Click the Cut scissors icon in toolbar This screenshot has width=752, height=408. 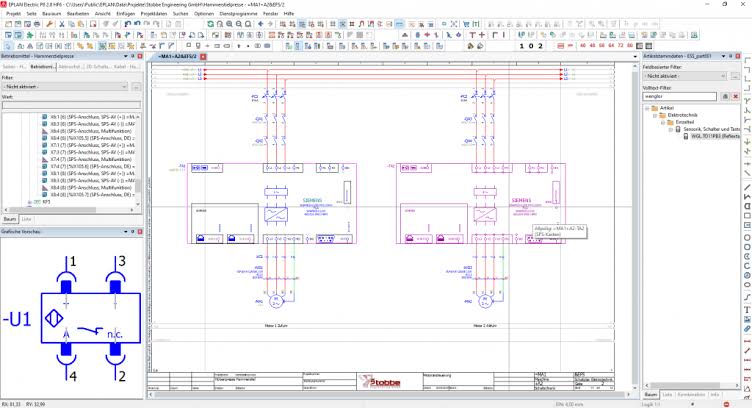click(x=62, y=24)
